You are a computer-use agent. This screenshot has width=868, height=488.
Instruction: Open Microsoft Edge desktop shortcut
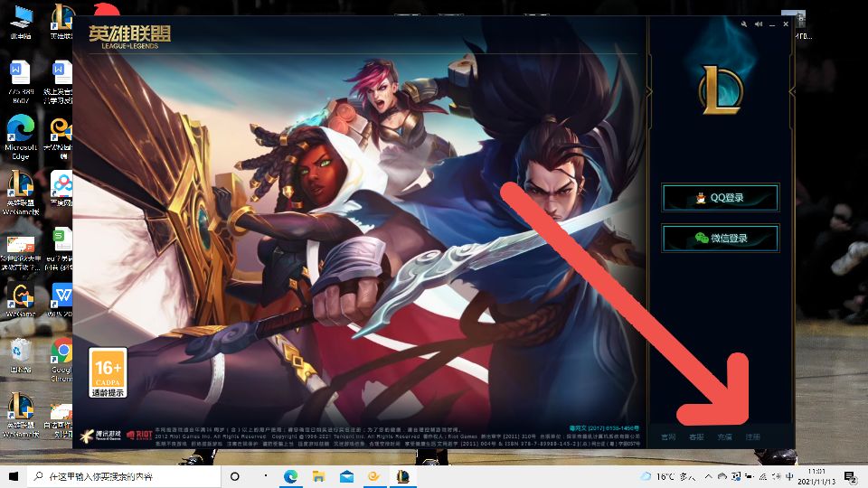click(20, 130)
